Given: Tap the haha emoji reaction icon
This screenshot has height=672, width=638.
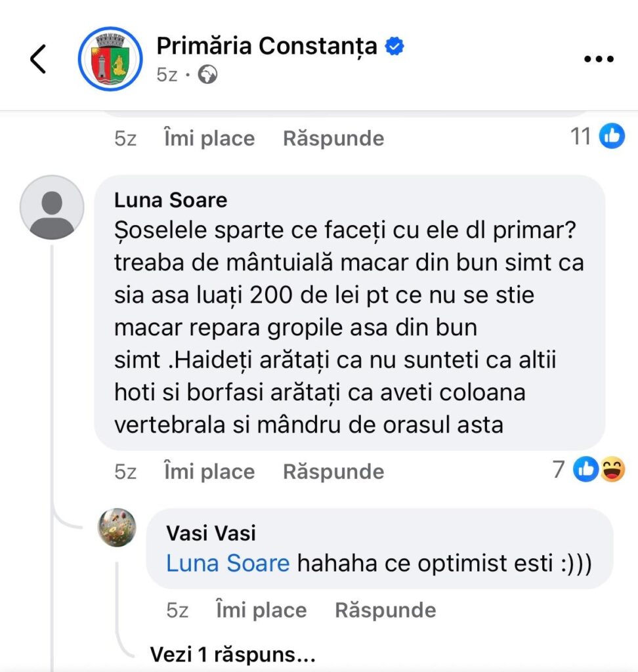Looking at the screenshot, I should click(612, 470).
